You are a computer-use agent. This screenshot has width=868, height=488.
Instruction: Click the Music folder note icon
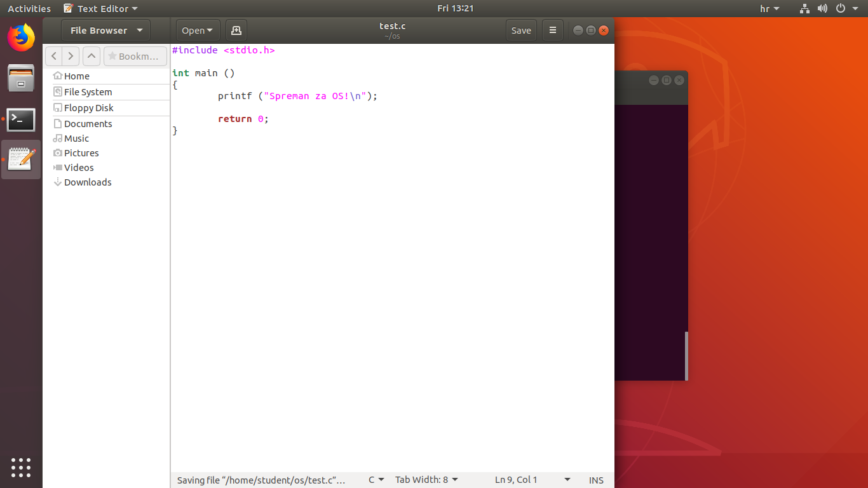(x=58, y=138)
